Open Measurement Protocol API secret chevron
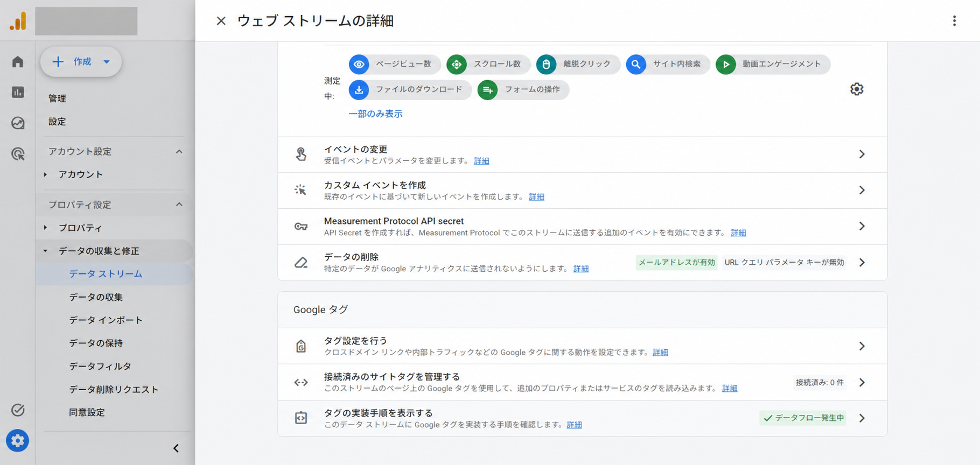This screenshot has width=980, height=465. (x=862, y=226)
